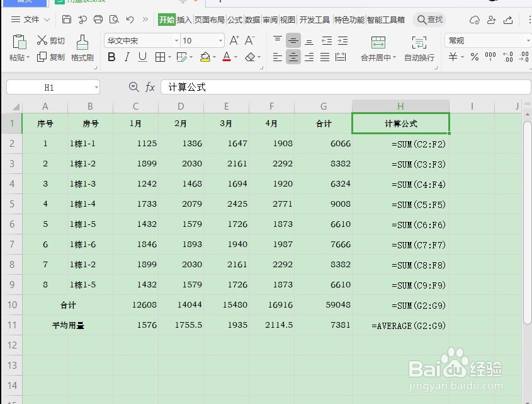Click the justify alignment icon

coord(325,57)
